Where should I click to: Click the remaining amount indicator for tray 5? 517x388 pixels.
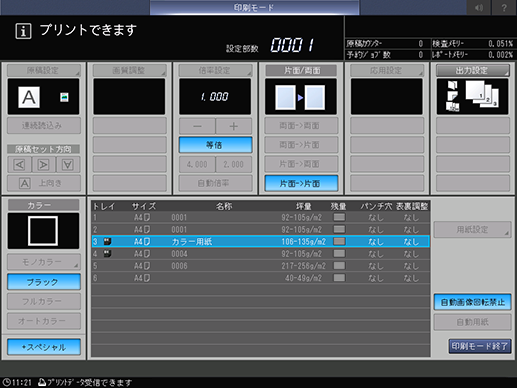coord(339,266)
